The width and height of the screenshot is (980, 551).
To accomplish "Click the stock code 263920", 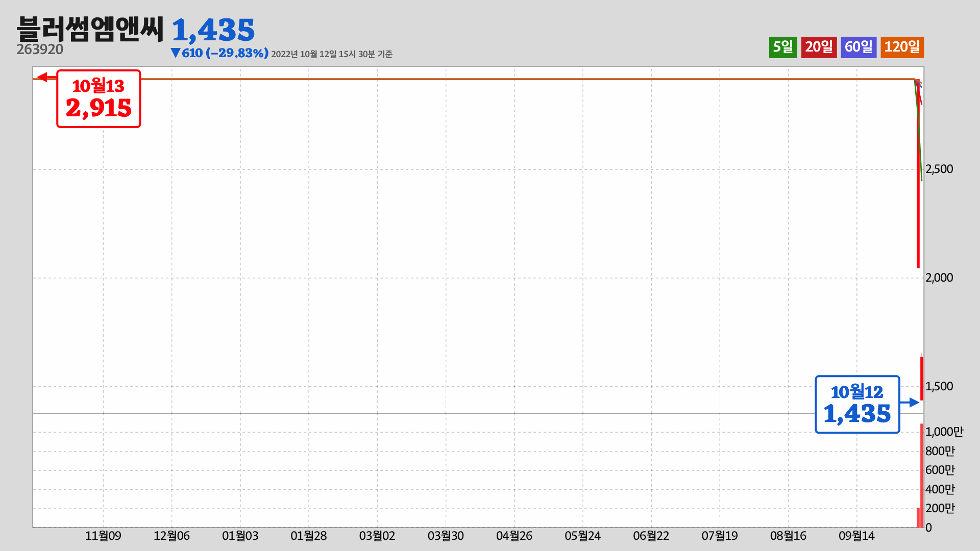I will tap(40, 49).
